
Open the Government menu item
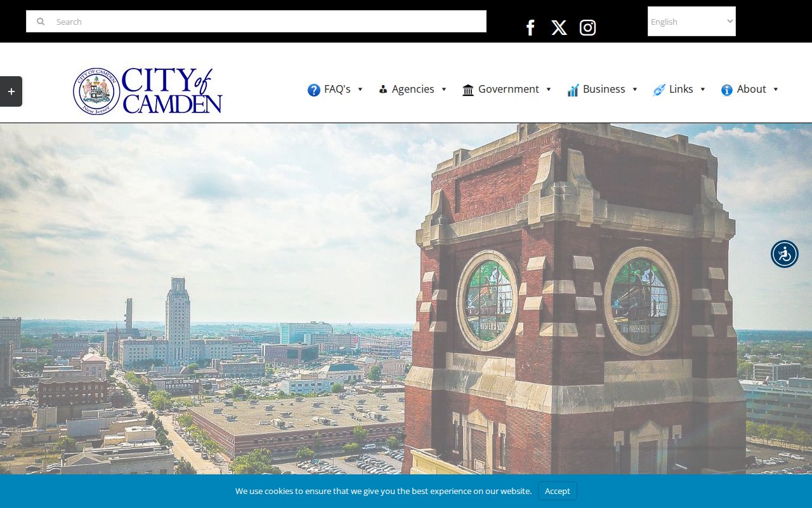point(508,89)
